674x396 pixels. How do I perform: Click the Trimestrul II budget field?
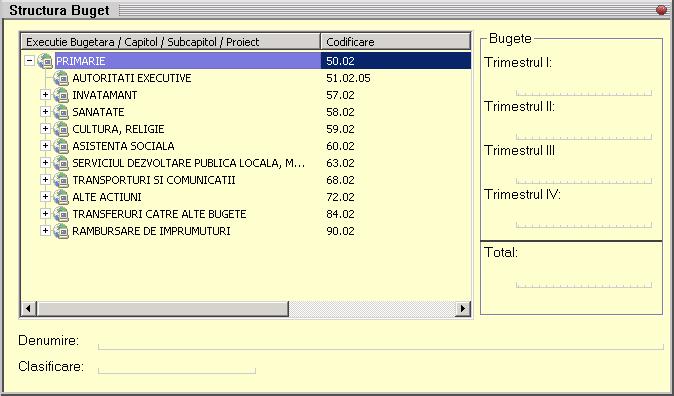tap(584, 131)
